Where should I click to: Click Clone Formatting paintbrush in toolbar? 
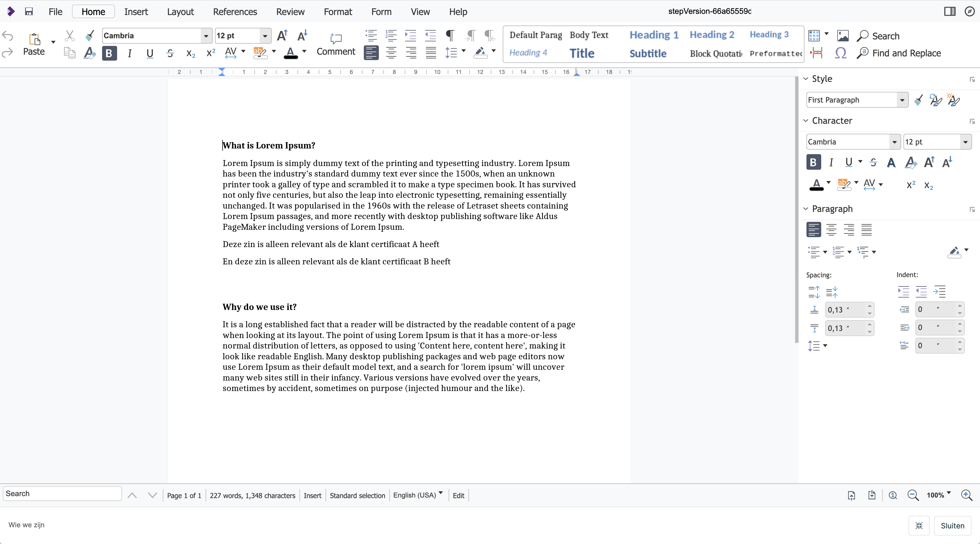(90, 36)
